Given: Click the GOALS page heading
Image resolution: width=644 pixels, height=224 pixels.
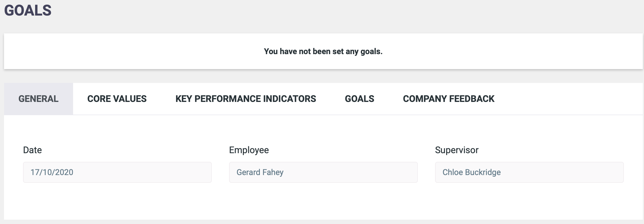Looking at the screenshot, I should coord(28,10).
